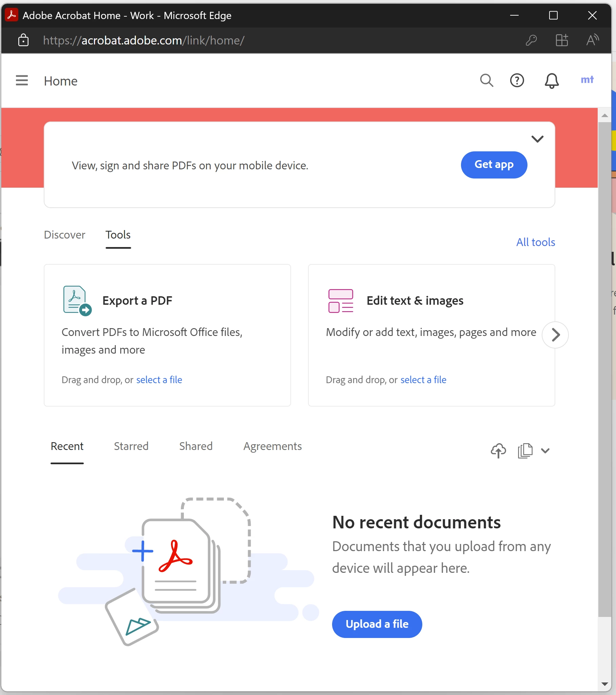Open the help question mark icon
Image resolution: width=616 pixels, height=695 pixels.
(x=517, y=80)
